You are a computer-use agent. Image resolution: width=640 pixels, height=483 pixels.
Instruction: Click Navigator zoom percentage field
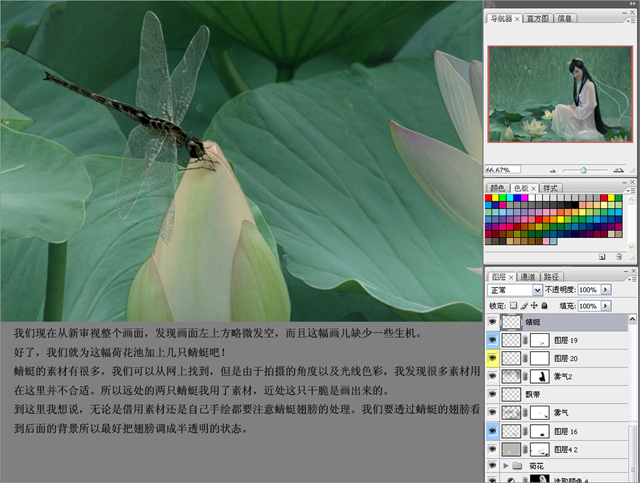coord(503,169)
